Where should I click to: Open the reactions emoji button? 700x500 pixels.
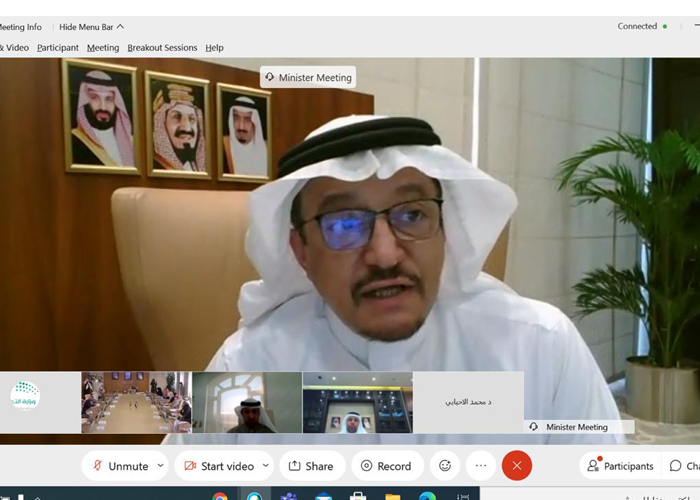(445, 466)
